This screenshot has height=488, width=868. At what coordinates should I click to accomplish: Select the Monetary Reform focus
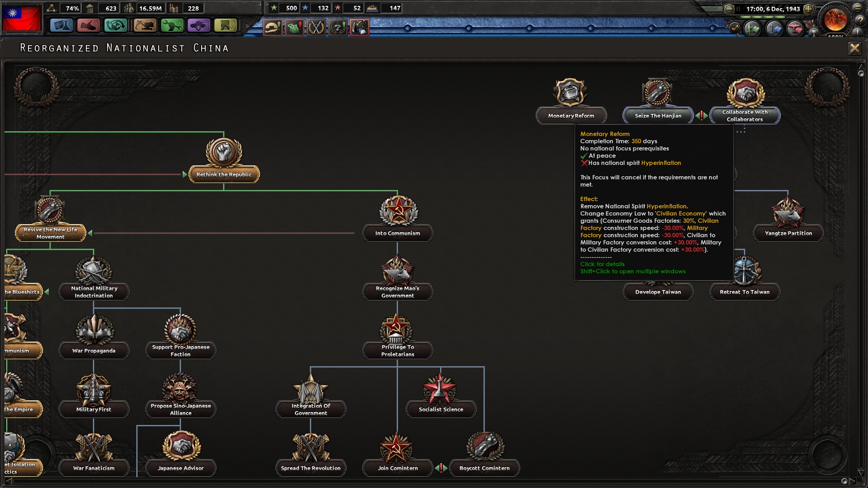[x=571, y=97]
